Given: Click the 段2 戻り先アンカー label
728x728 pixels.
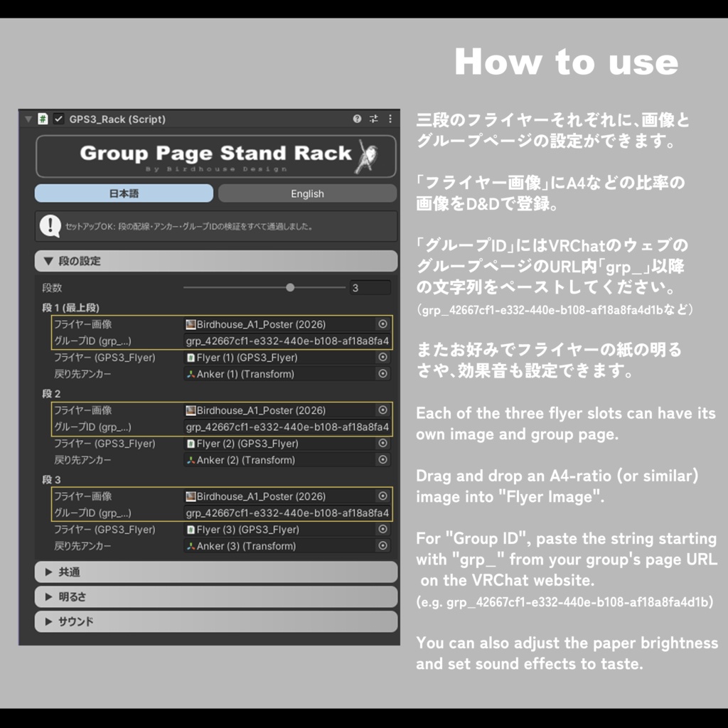Looking at the screenshot, I should [x=82, y=460].
